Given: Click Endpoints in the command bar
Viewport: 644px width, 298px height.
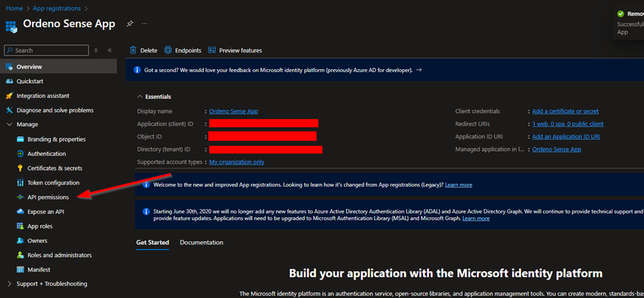Looking at the screenshot, I should 183,51.
